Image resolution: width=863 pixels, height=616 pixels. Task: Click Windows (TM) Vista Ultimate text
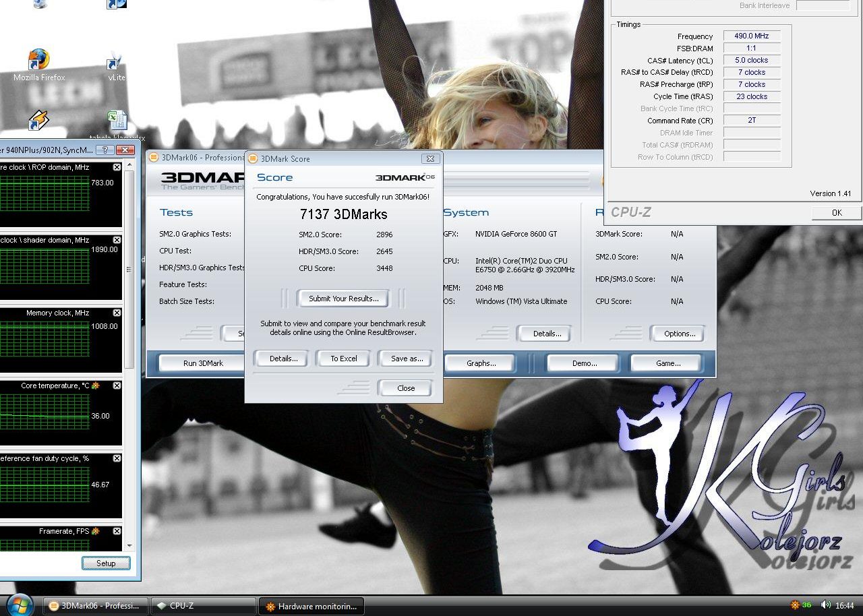point(521,301)
